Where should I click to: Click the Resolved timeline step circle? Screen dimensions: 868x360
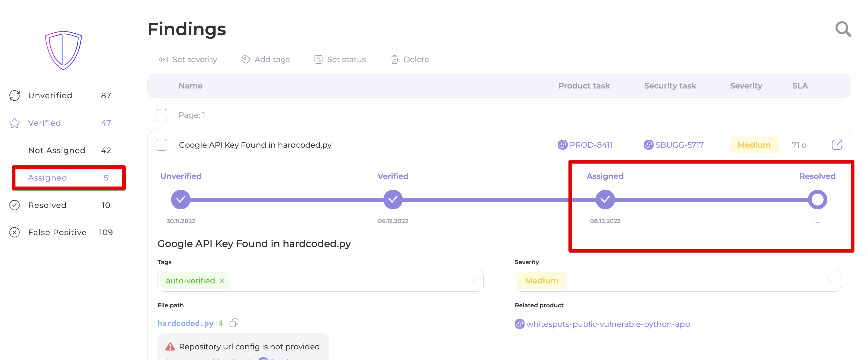pyautogui.click(x=817, y=200)
